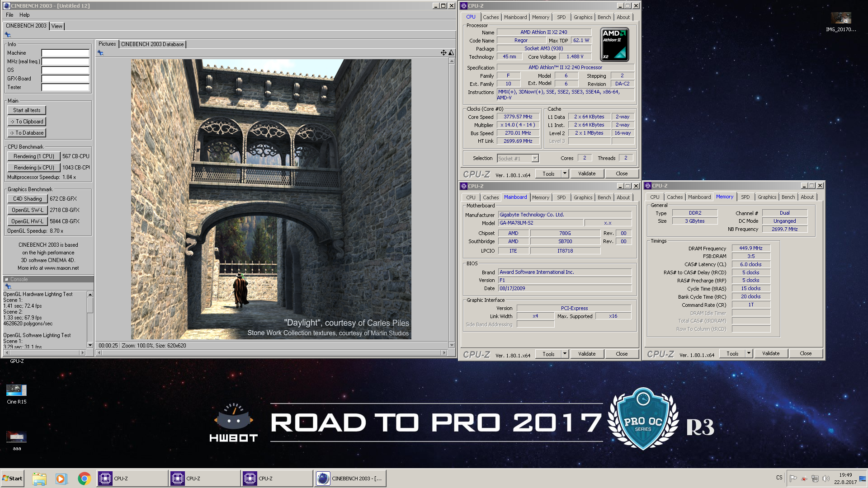868x488 pixels.
Task: Click the CS language indicator
Action: click(x=779, y=478)
